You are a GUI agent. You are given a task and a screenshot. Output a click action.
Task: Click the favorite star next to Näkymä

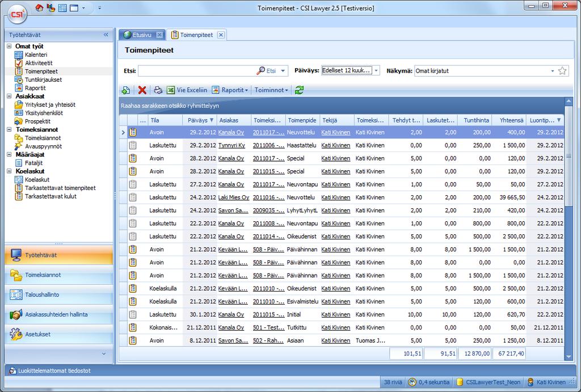tap(562, 71)
